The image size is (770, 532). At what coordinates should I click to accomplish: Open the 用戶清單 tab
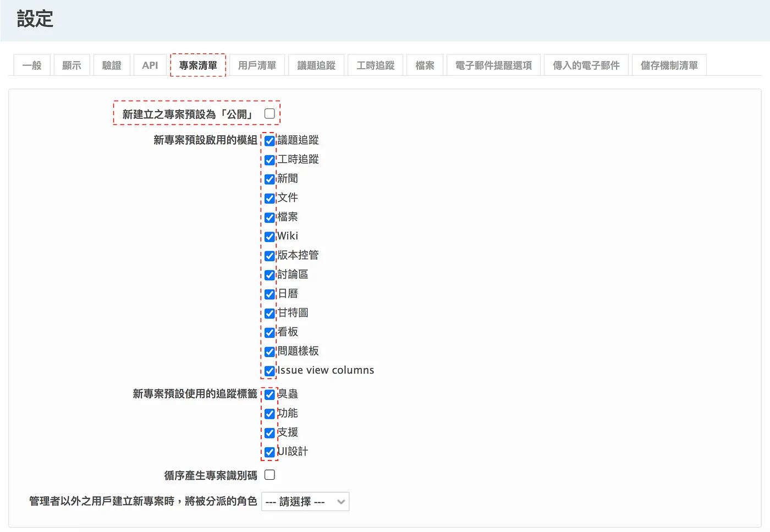coord(257,65)
